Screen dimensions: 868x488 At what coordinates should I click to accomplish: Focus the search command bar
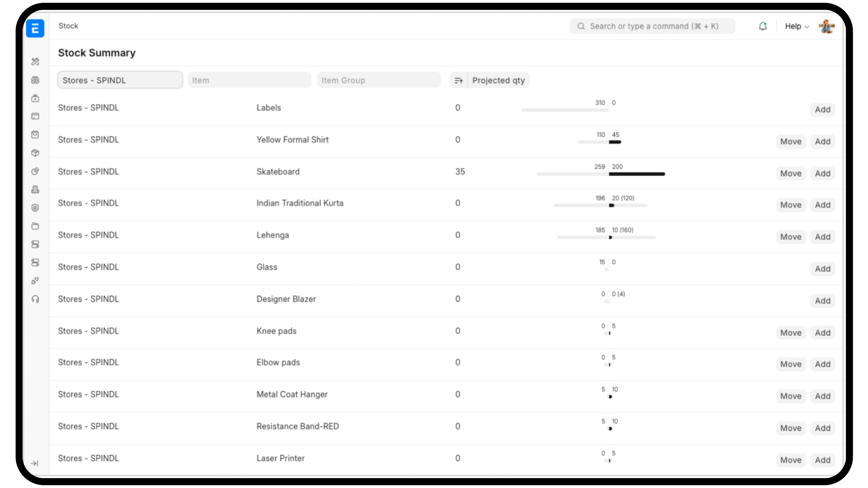652,26
